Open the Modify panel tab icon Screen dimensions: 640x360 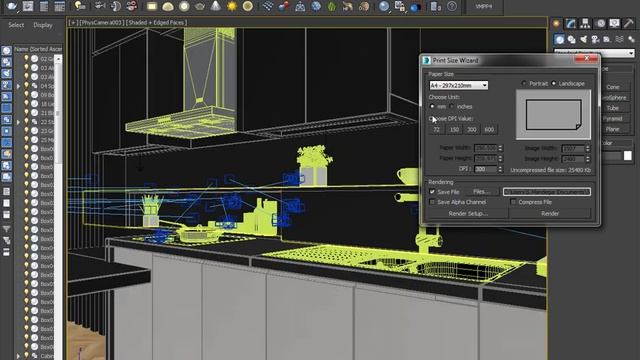pos(571,24)
